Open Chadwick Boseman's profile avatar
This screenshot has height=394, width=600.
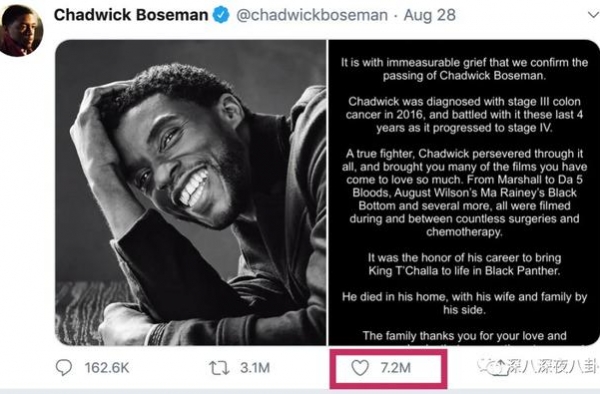pyautogui.click(x=21, y=31)
